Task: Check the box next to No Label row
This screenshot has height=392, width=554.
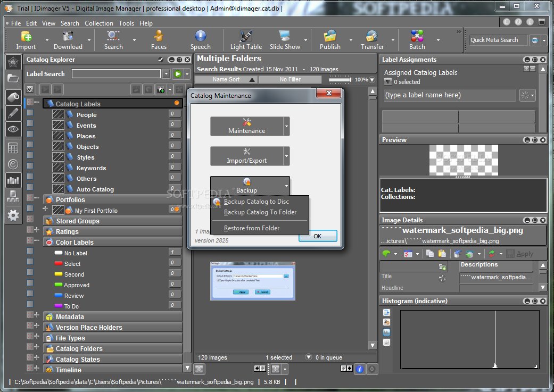Action: (30, 251)
